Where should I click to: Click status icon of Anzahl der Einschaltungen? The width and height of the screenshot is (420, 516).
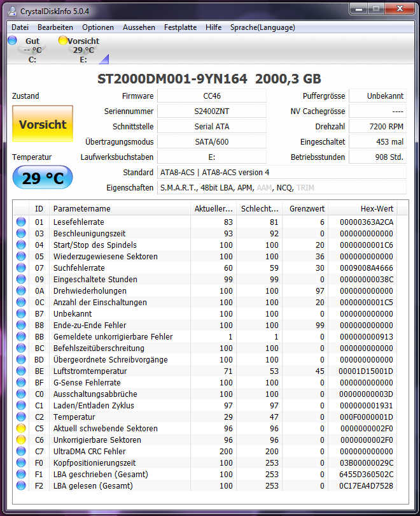21,302
